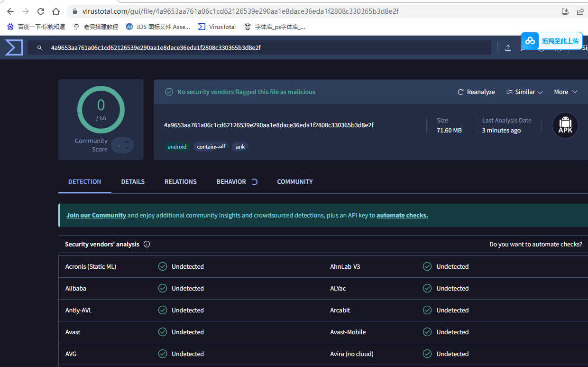588x367 pixels.
Task: Click Do you want to automate checks?
Action: click(536, 245)
